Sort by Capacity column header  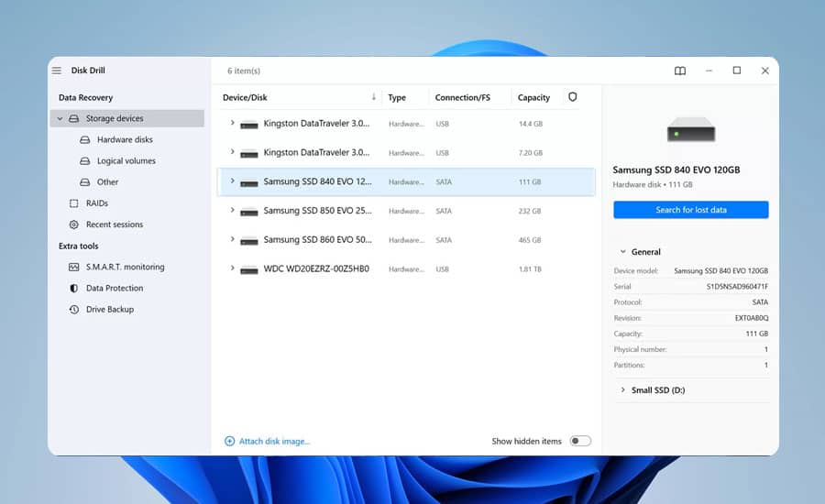(533, 97)
